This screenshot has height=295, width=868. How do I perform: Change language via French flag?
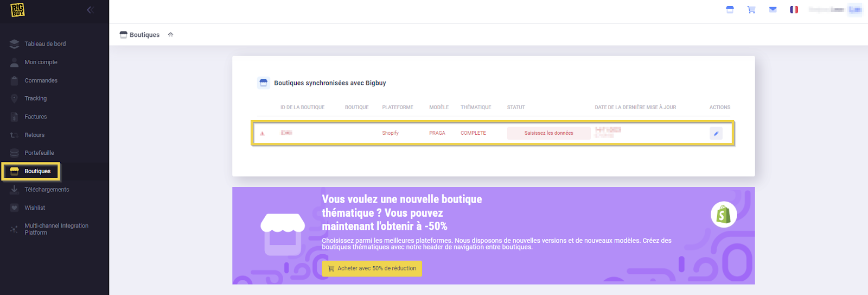tap(794, 10)
